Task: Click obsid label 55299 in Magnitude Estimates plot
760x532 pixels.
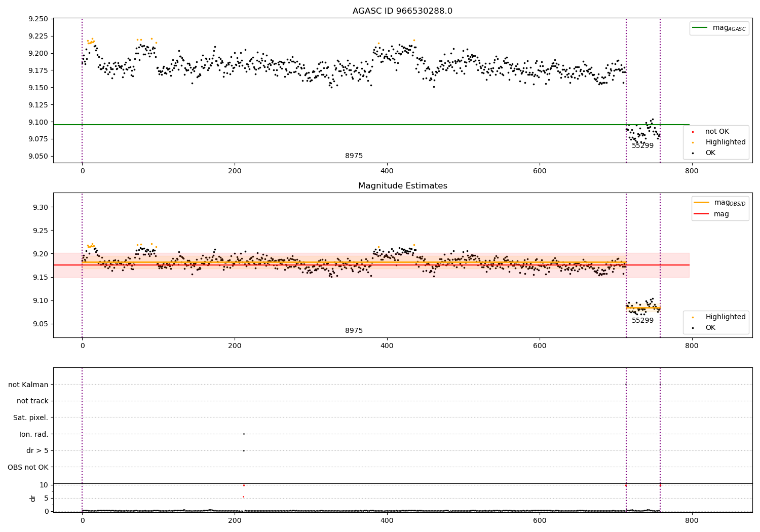Action: click(642, 321)
